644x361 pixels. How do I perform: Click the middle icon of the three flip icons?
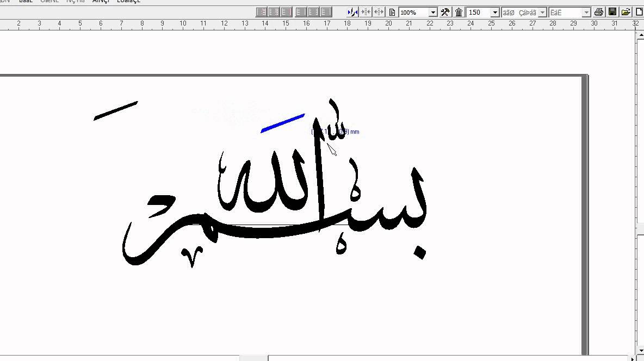[366, 12]
